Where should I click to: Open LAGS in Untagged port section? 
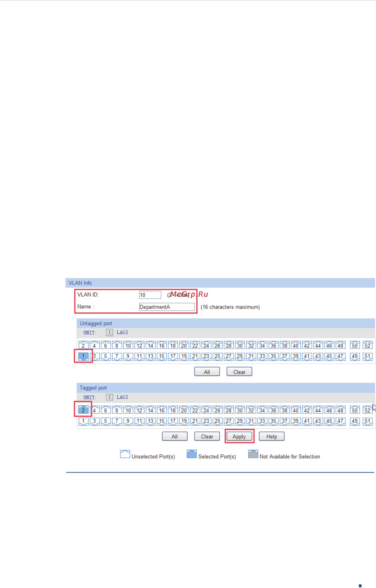tap(122, 332)
